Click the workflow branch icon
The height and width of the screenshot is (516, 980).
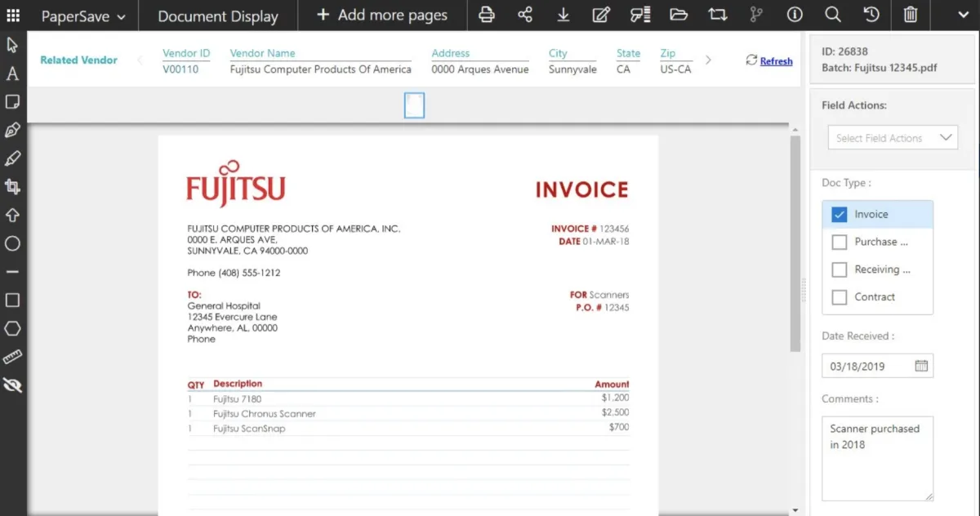pos(756,15)
